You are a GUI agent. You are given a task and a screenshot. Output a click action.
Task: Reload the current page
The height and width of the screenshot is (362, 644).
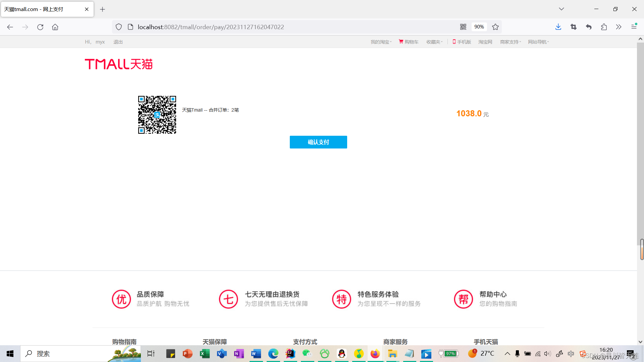pos(40,27)
